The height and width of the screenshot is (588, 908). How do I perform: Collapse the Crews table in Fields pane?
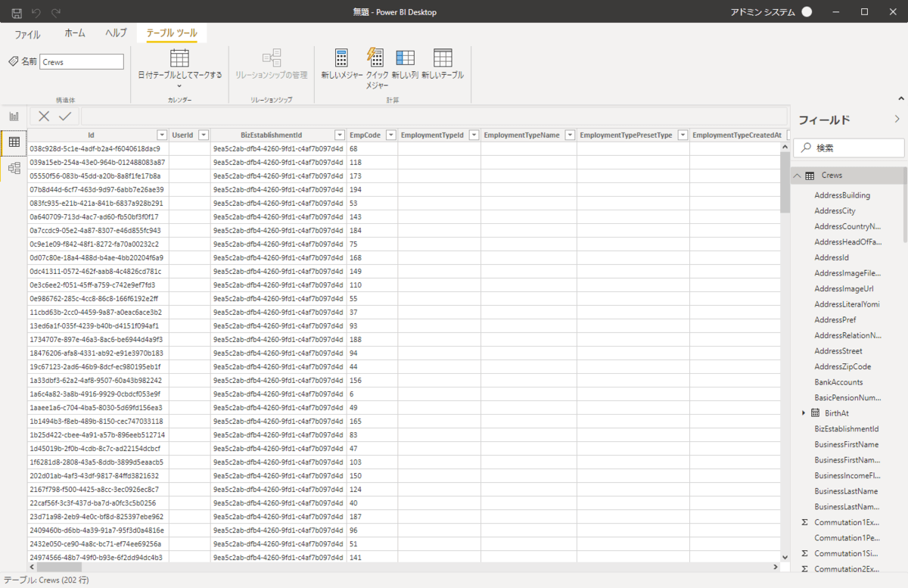click(797, 176)
